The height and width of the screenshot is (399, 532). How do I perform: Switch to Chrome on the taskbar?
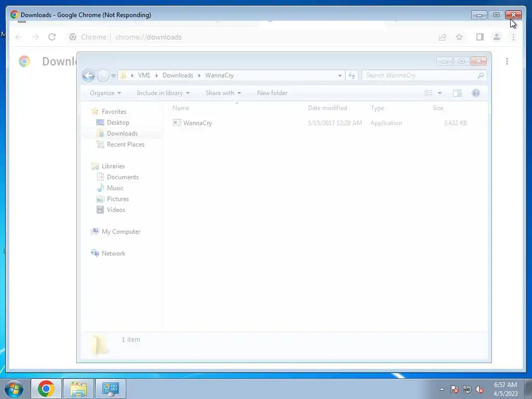click(x=46, y=389)
